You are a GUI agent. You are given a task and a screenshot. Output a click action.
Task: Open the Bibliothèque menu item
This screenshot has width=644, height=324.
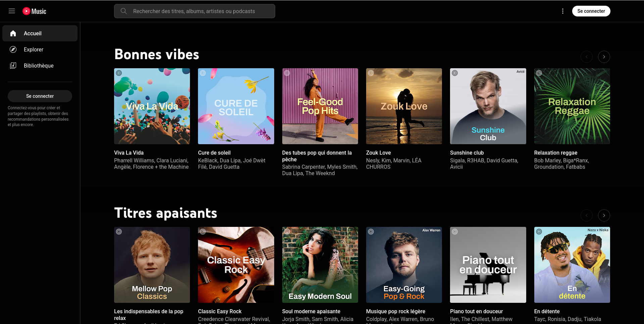tap(39, 66)
